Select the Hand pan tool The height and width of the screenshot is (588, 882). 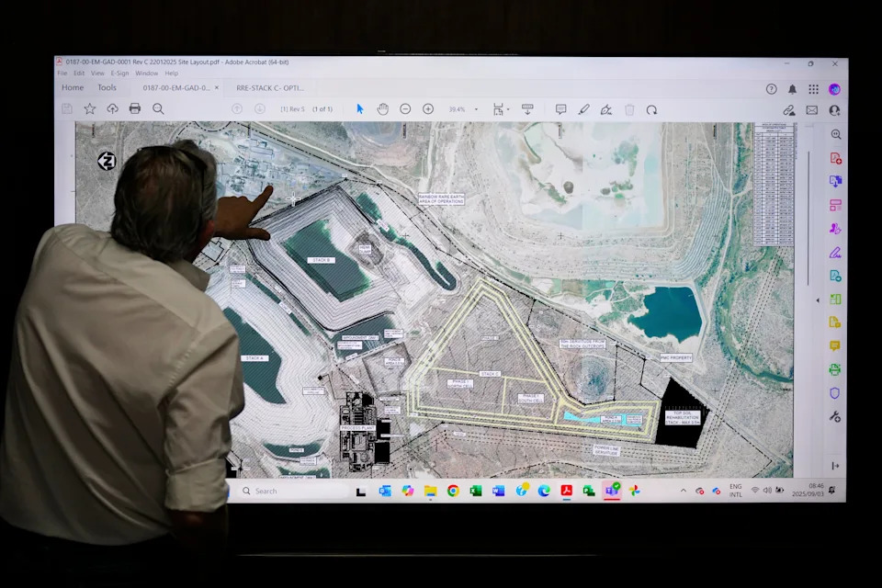[382, 109]
